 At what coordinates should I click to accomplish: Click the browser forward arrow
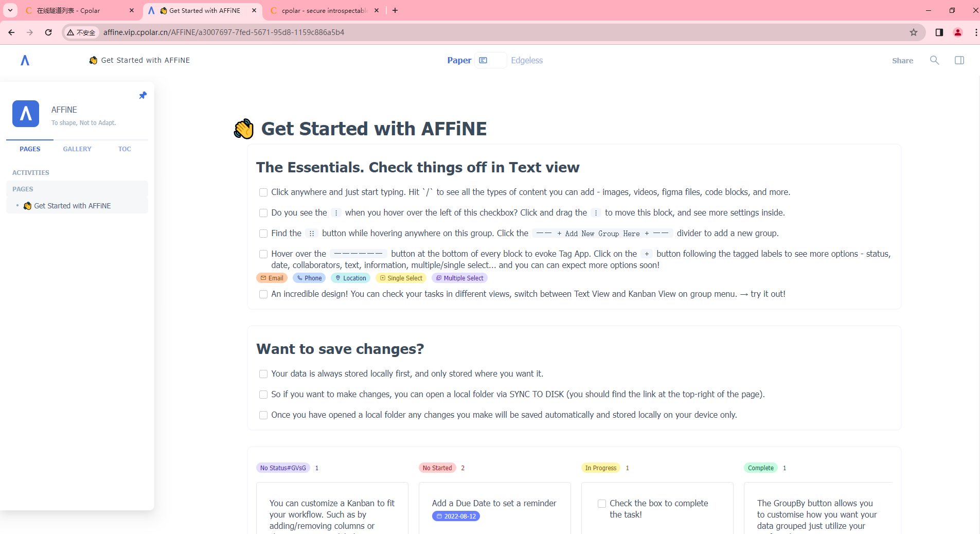tap(30, 32)
